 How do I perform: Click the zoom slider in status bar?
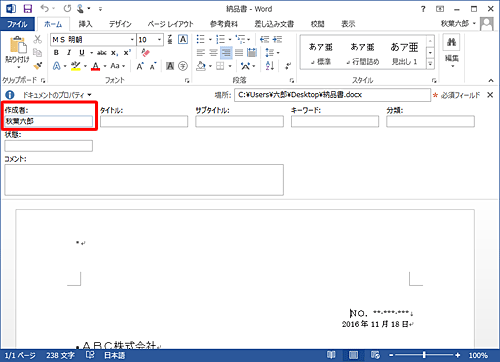424,355
